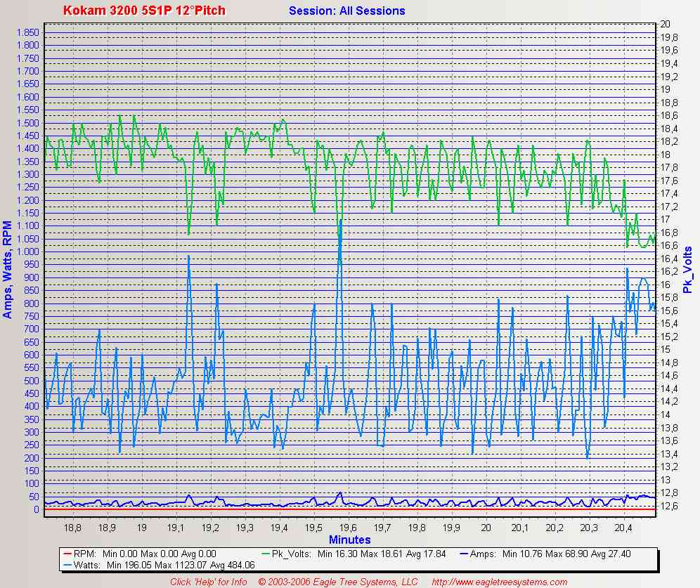The image size is (700, 588).
Task: Click the Eagle Tree Systems copyright text
Action: click(x=338, y=582)
